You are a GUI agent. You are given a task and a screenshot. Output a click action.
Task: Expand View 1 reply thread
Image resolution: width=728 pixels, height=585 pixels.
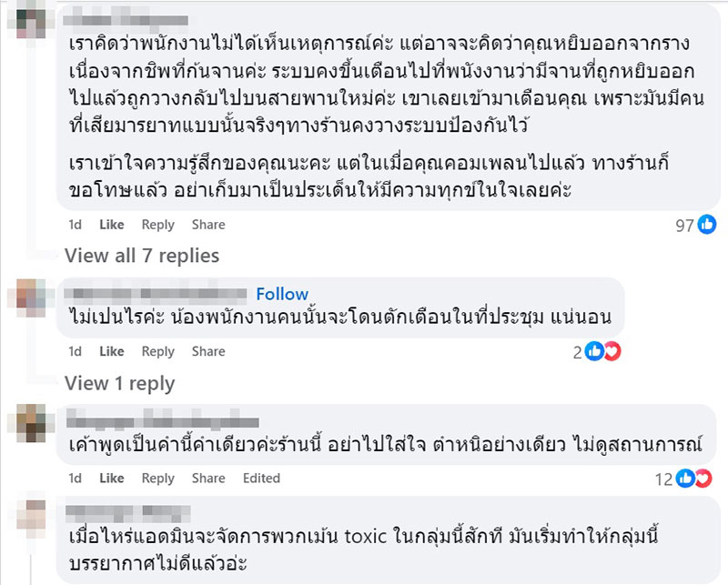(121, 383)
